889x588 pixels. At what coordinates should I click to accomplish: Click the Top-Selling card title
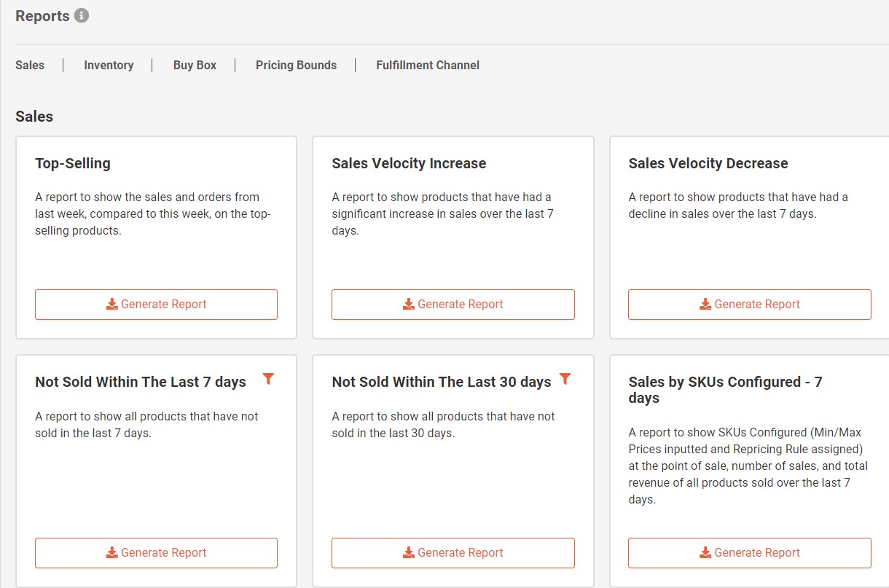click(x=73, y=163)
